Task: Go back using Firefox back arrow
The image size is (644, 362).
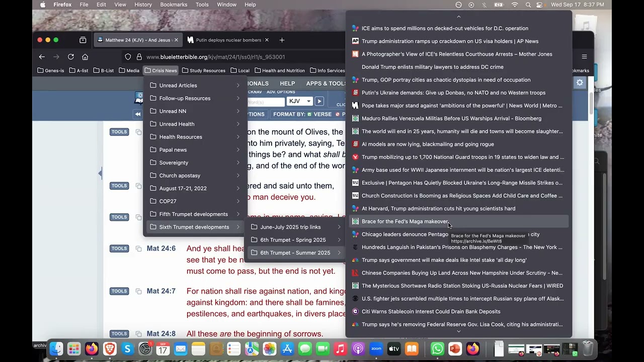Action: point(42,57)
